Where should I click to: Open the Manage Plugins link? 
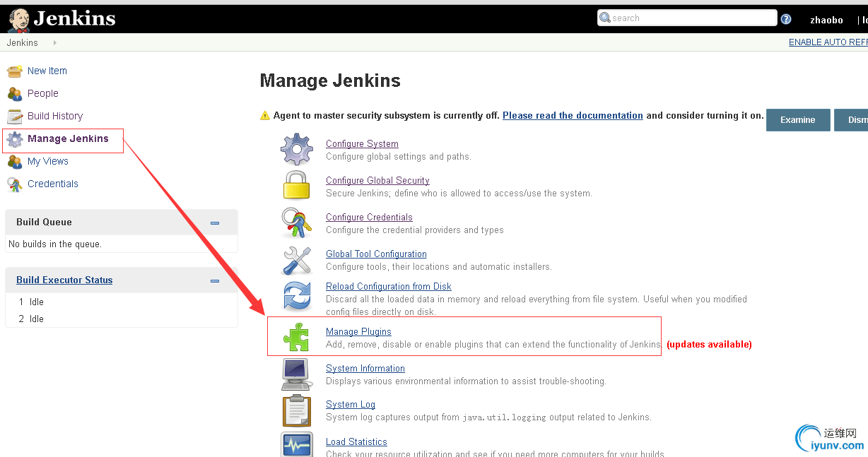click(x=358, y=331)
